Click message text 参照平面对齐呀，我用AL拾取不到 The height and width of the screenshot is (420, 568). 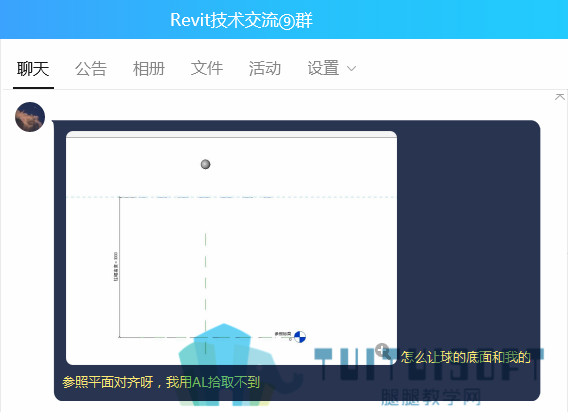[161, 382]
